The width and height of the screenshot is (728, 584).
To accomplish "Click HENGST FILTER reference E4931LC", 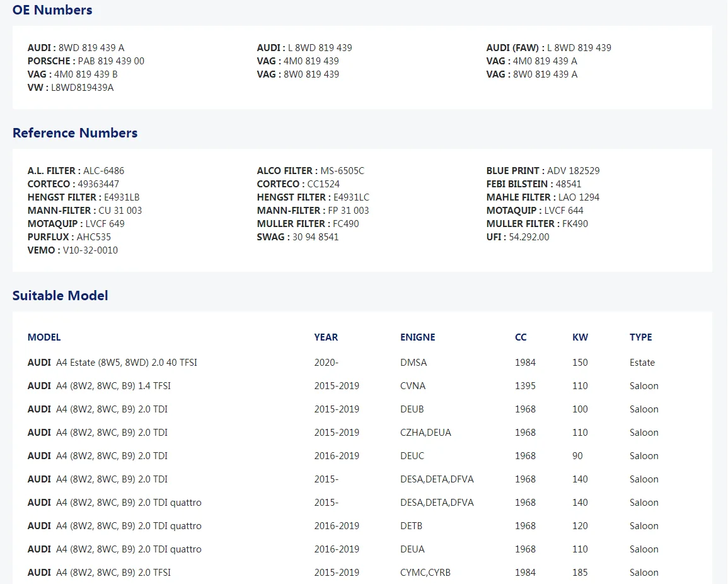I will tap(313, 197).
